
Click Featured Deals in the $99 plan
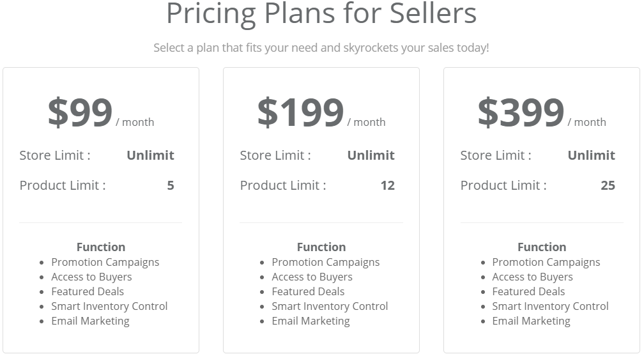88,291
